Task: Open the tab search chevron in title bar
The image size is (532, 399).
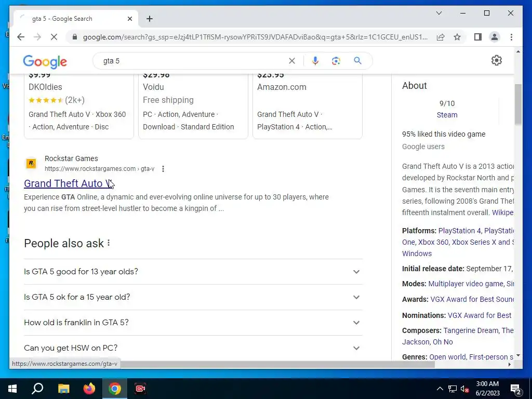Action: 438,13
